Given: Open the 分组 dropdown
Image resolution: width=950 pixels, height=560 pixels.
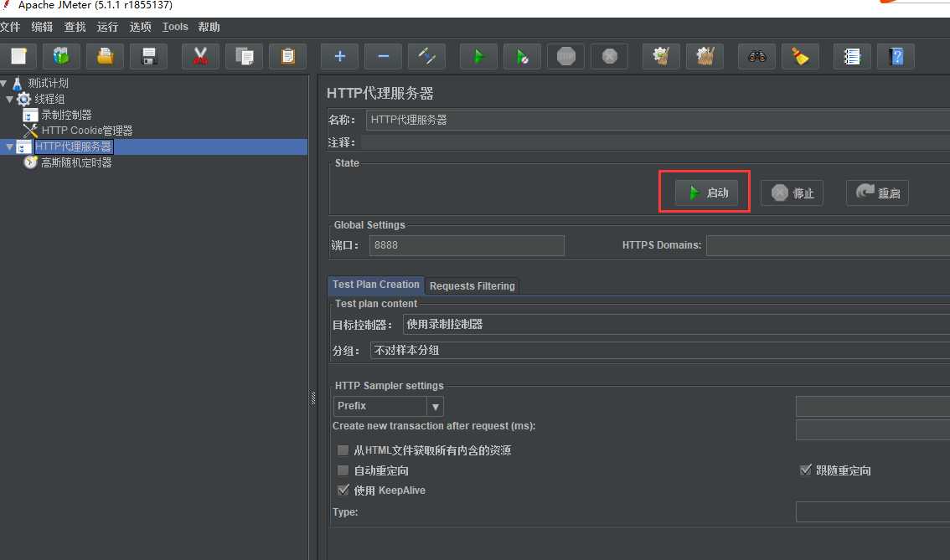Looking at the screenshot, I should point(660,351).
